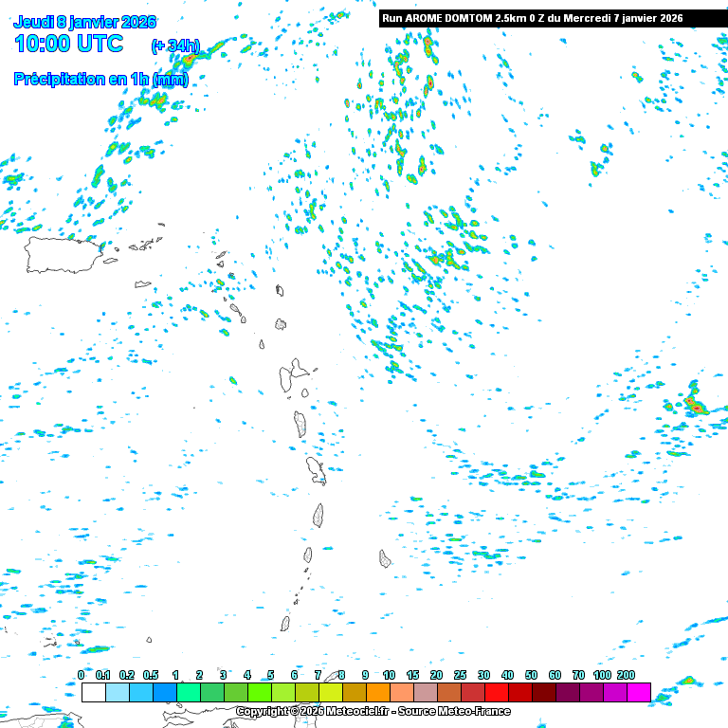Click the intense red rain cell at east edge
Viewport: 728px width, 728px height.
coord(695,406)
